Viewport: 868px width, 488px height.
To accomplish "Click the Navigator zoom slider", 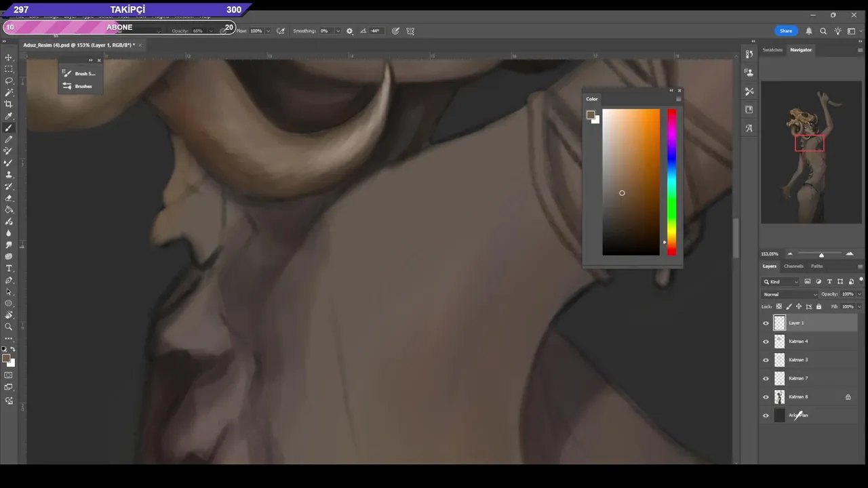I will pyautogui.click(x=821, y=255).
